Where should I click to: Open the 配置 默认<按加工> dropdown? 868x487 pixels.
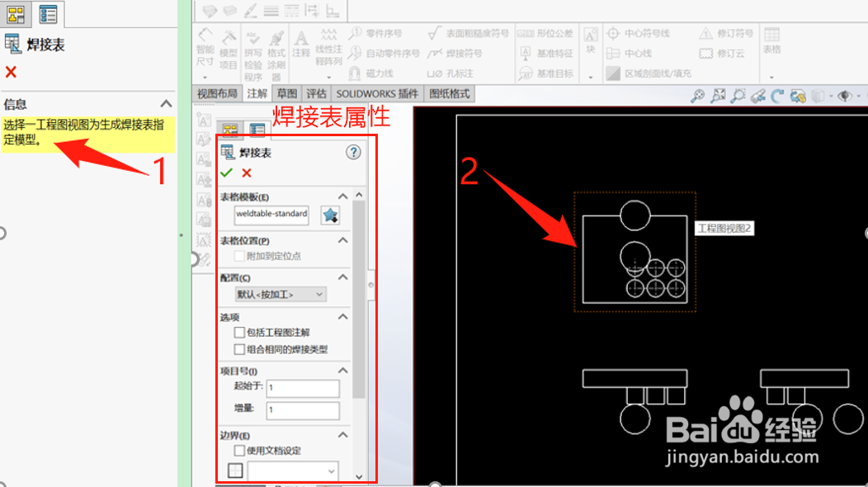pos(280,294)
